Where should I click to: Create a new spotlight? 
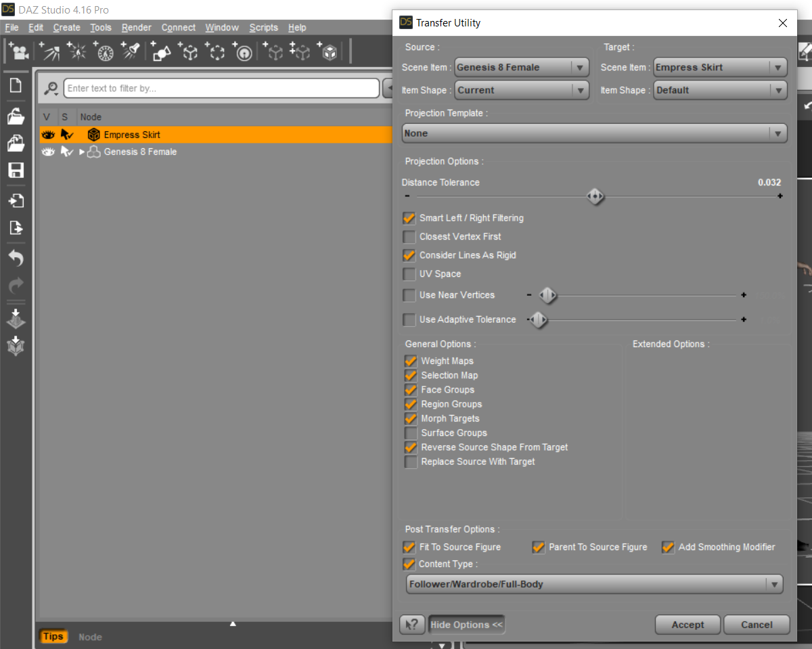point(131,51)
